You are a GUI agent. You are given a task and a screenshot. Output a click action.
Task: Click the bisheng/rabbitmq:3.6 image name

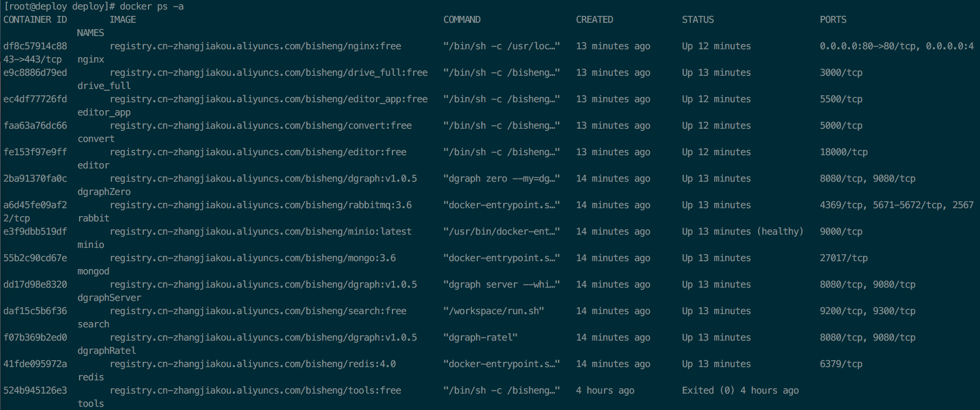tap(260, 205)
